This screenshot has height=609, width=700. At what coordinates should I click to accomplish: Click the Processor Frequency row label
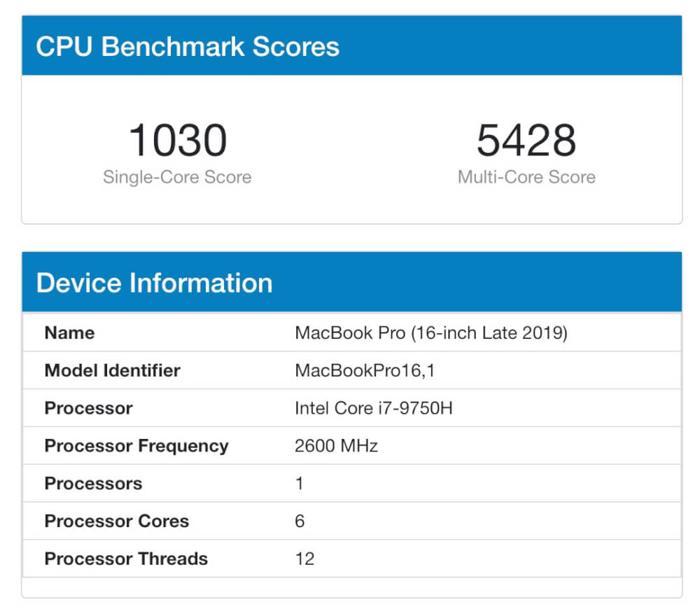[x=136, y=446]
